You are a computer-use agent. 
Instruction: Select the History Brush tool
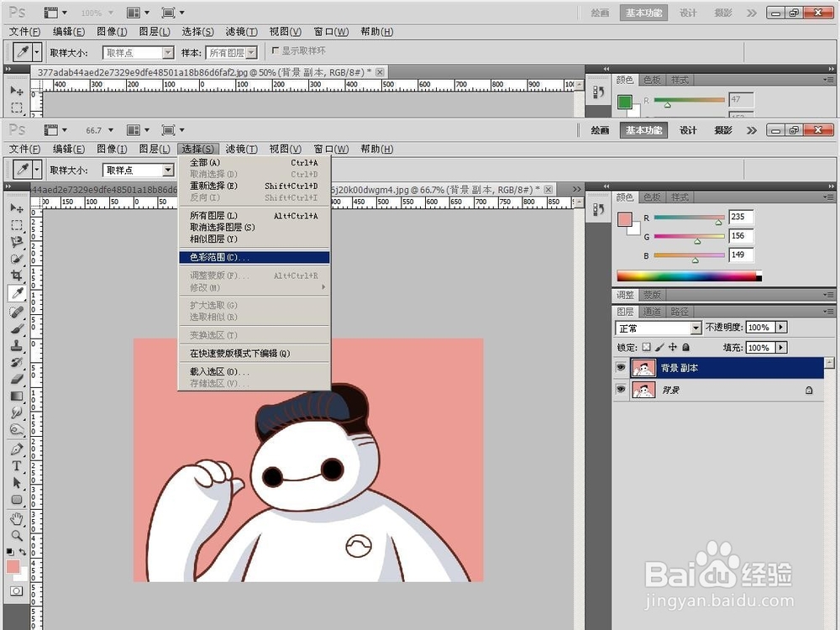tap(17, 362)
